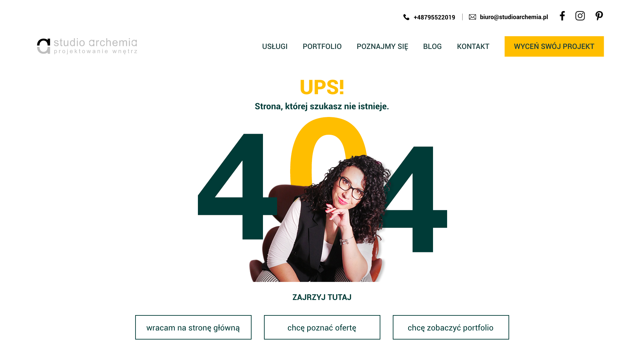Screen dimensions: 644x362
Task: Open the Pinterest social icon
Action: click(x=599, y=16)
